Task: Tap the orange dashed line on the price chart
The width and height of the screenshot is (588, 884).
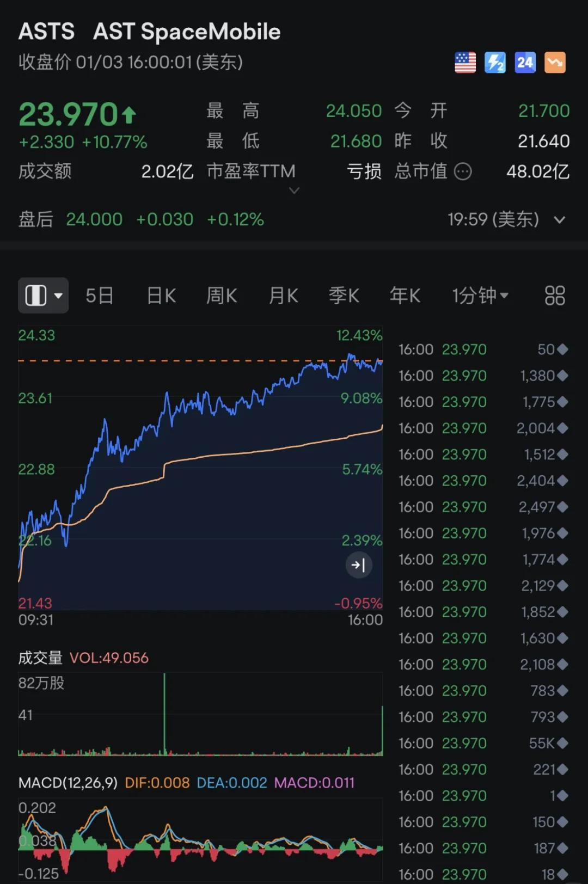Action: click(x=200, y=360)
